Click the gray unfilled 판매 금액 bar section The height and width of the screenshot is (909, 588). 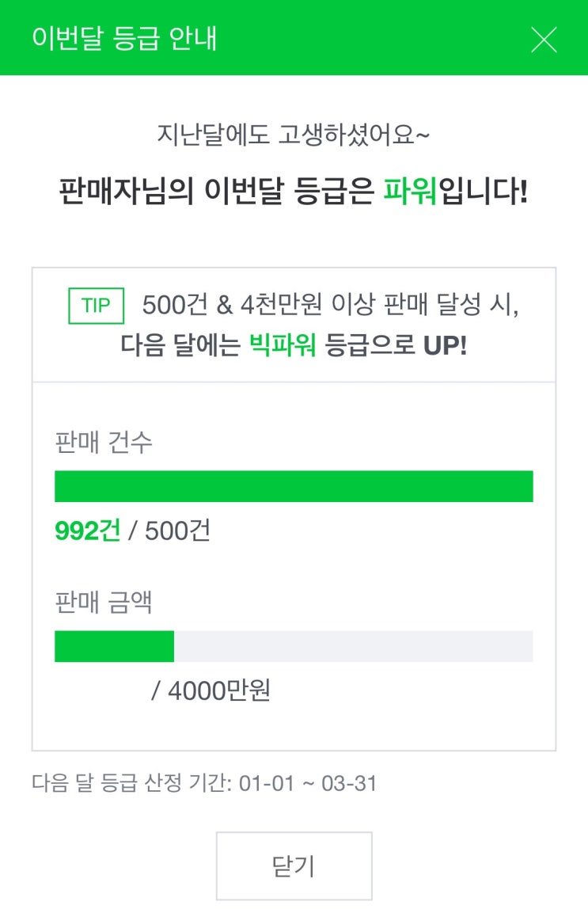(353, 646)
